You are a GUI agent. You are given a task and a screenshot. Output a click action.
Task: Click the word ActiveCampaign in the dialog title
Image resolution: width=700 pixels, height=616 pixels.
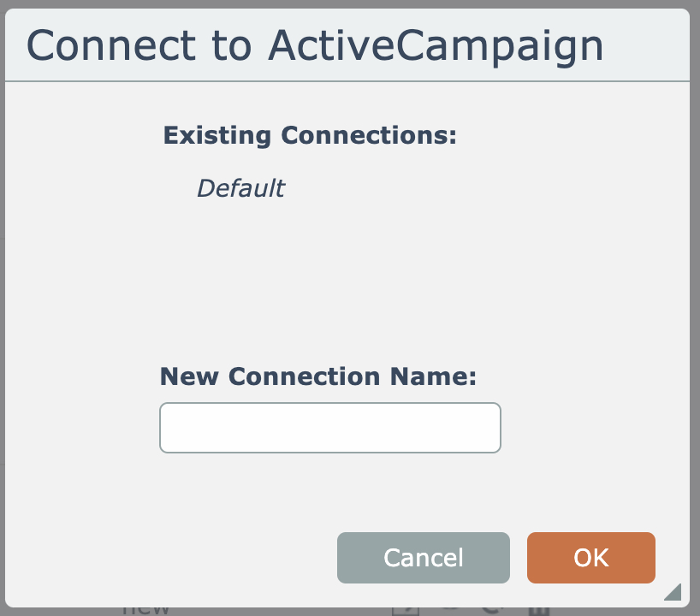(x=436, y=45)
